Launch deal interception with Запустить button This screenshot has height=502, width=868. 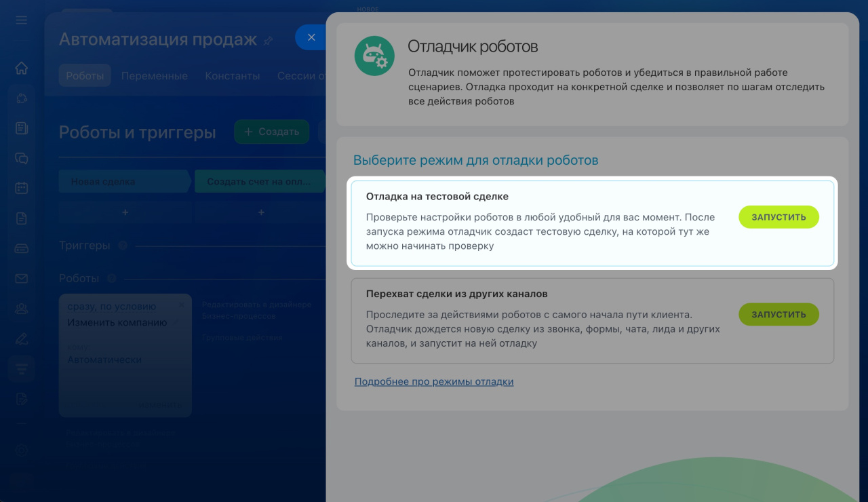tap(778, 314)
